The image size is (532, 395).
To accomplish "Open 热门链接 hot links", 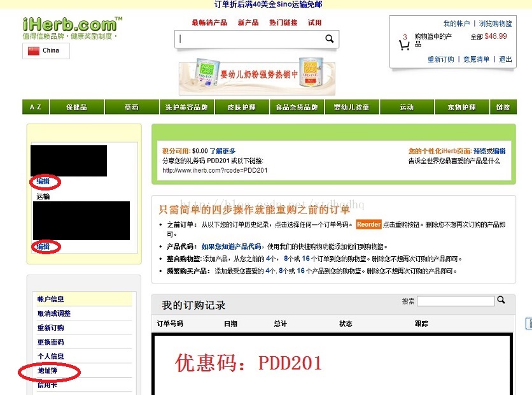I will (x=283, y=23).
